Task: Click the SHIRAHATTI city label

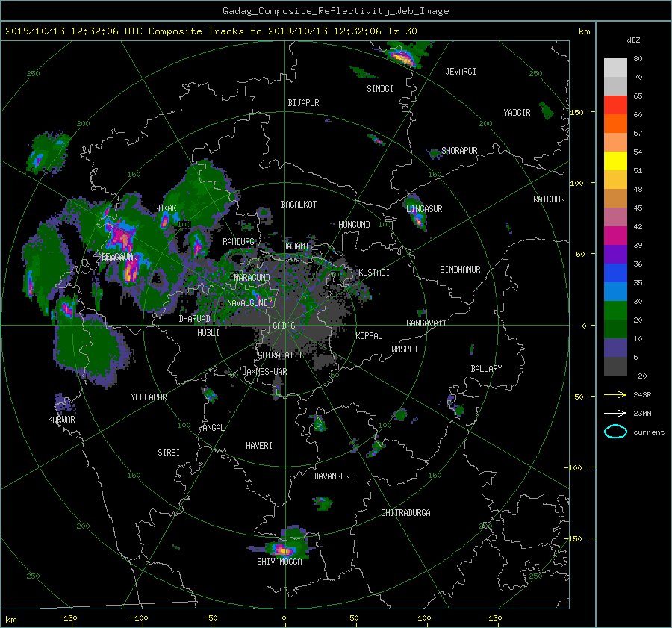Action: point(280,355)
